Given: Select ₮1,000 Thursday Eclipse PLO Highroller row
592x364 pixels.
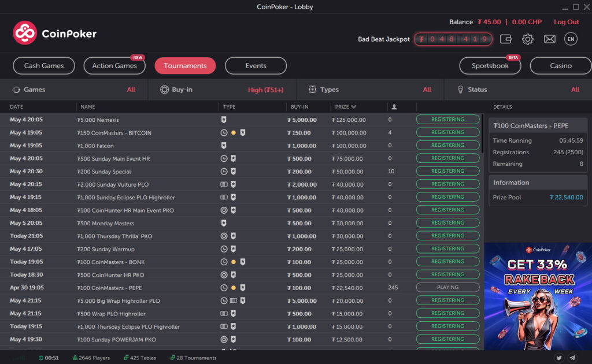Looking at the screenshot, I should coord(240,326).
